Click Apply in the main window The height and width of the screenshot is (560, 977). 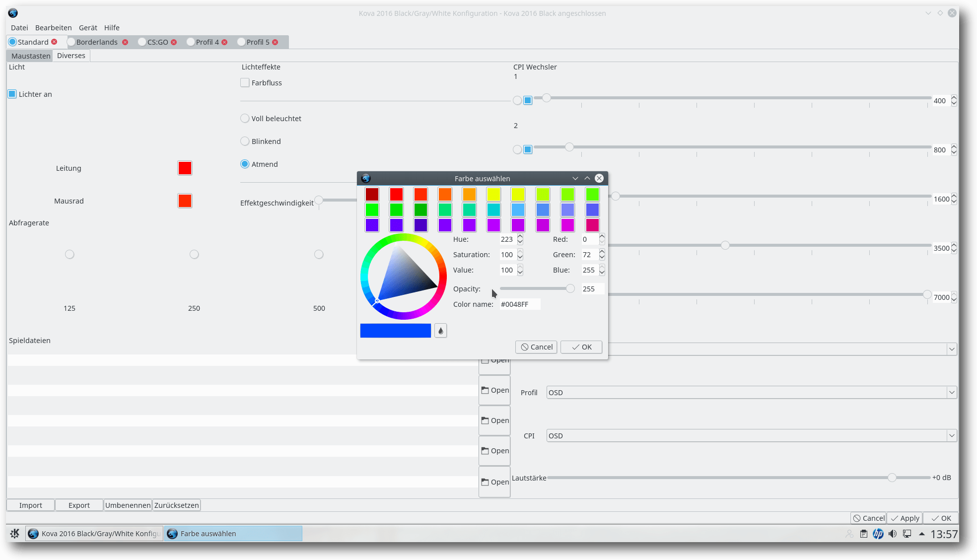(905, 518)
